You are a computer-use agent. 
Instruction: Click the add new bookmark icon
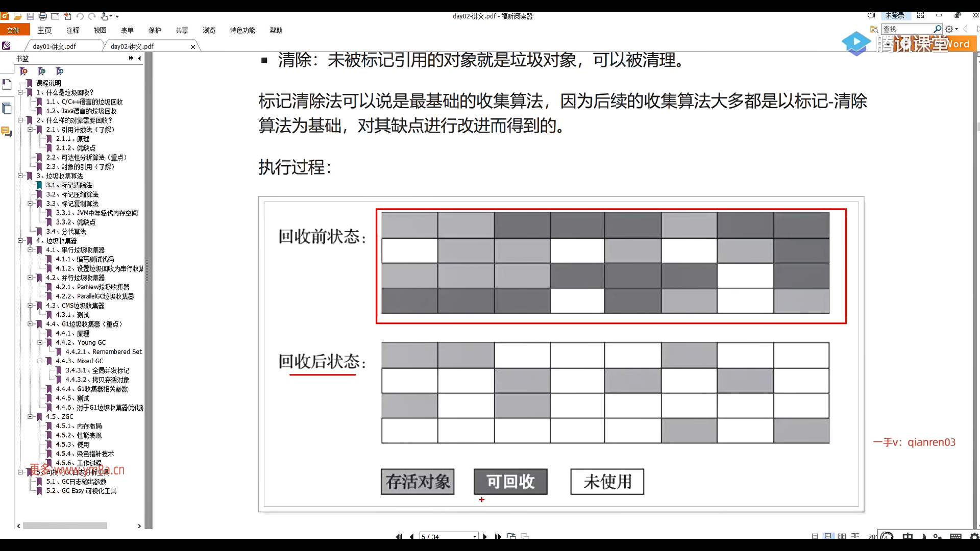[x=42, y=71]
